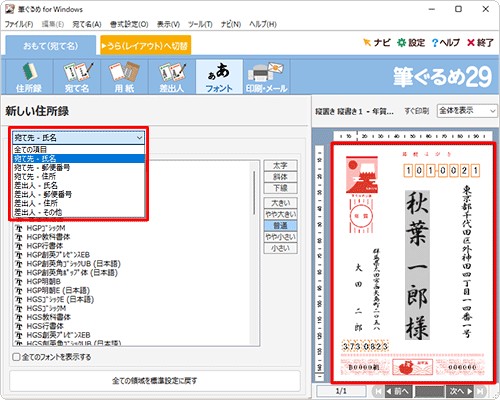Viewport: 500px width, 400px height.
Task: Open the 印刷・メール print icon
Action: pos(267,77)
